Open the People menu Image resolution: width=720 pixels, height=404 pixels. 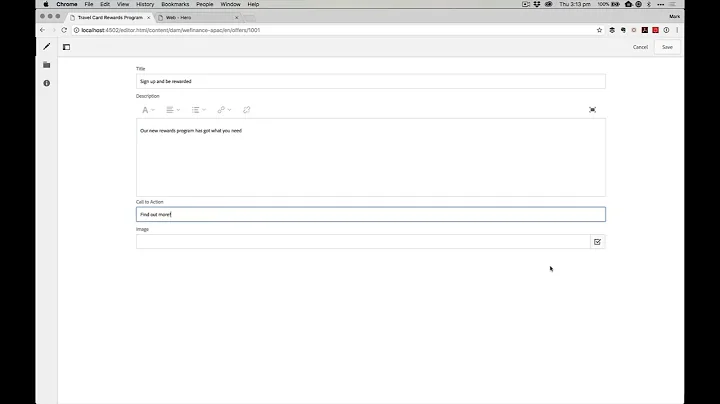coord(205,4)
